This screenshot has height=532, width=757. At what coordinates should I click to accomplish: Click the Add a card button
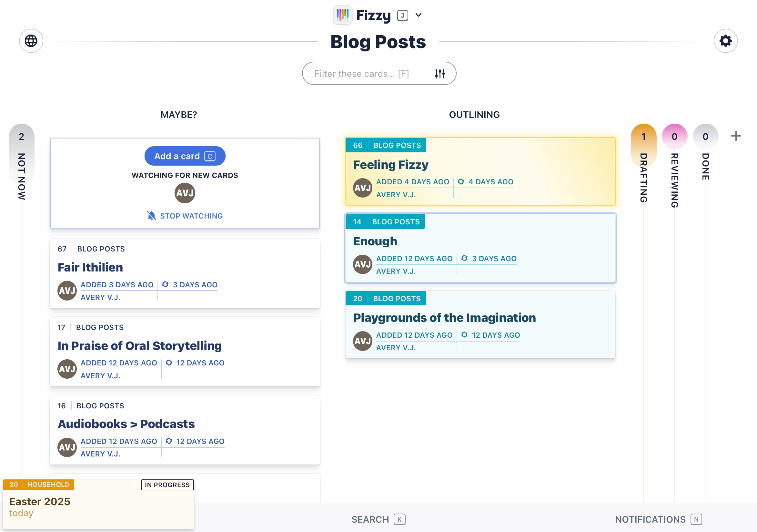pos(185,156)
